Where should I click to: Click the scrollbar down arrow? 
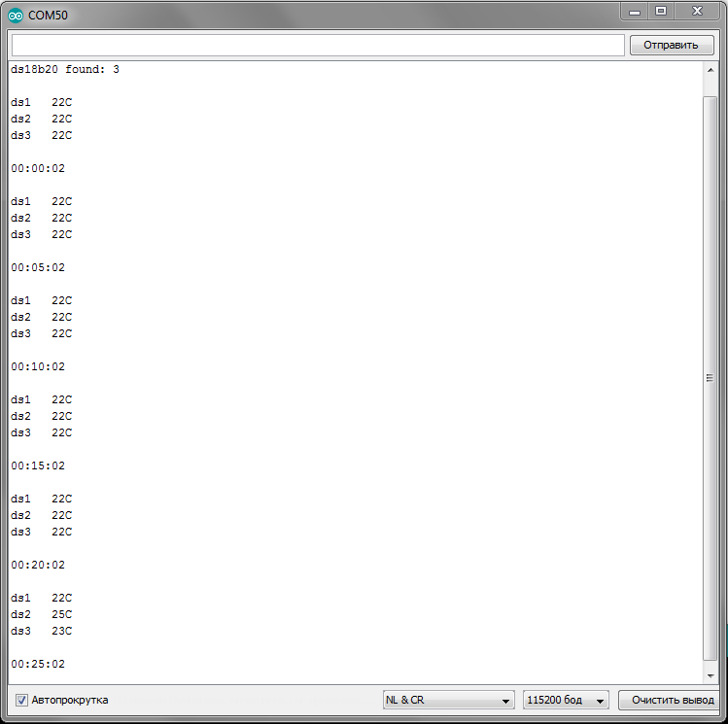(711, 675)
